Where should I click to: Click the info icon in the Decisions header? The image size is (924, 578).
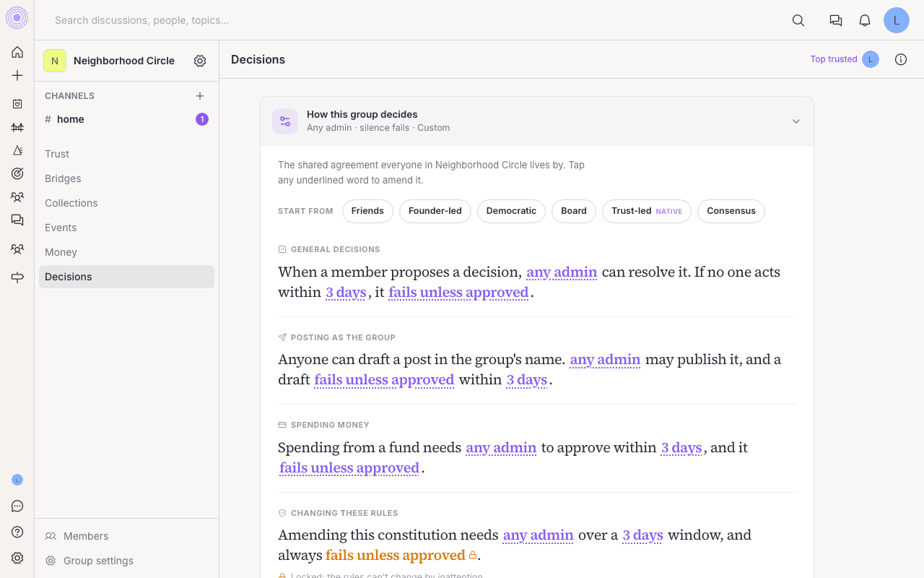click(901, 59)
